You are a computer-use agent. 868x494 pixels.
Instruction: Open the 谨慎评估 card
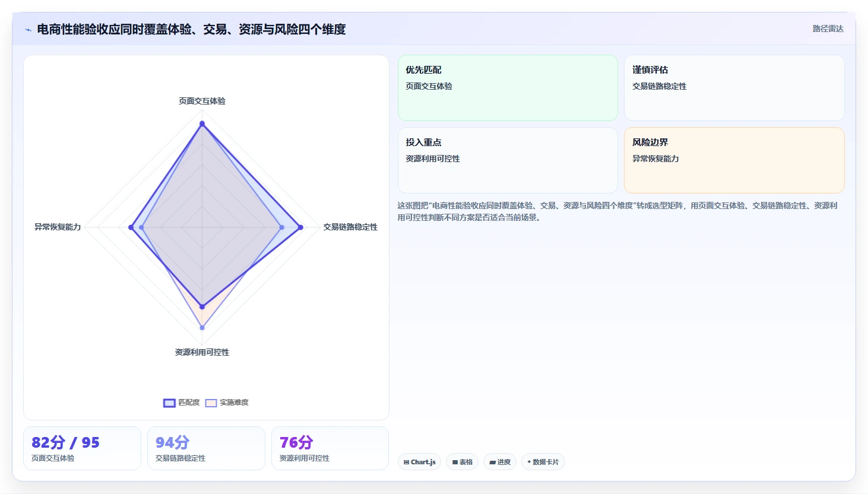(734, 88)
